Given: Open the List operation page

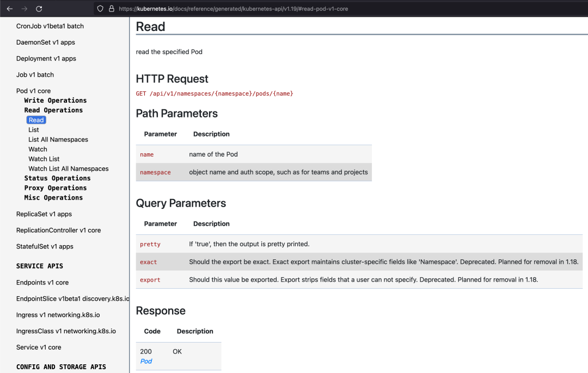Looking at the screenshot, I should 33,129.
